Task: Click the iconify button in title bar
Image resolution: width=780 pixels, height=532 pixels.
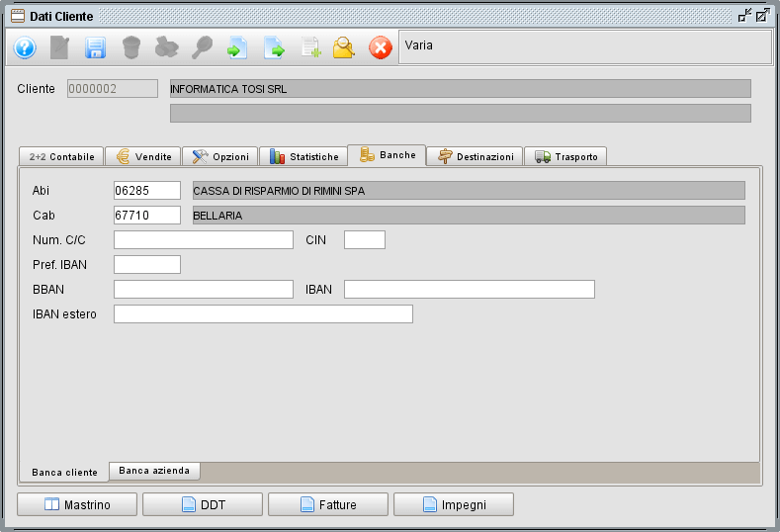Action: (744, 16)
